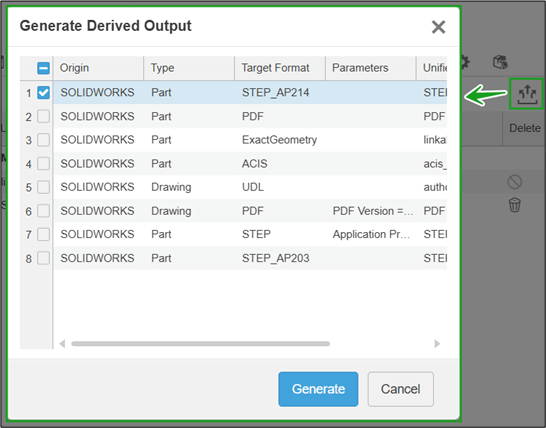Sort by the Type column header
546x428 pixels.
coord(189,68)
